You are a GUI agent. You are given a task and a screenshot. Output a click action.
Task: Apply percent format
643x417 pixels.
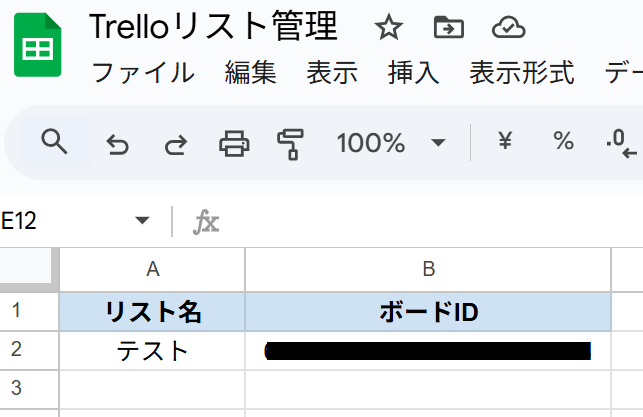click(563, 143)
